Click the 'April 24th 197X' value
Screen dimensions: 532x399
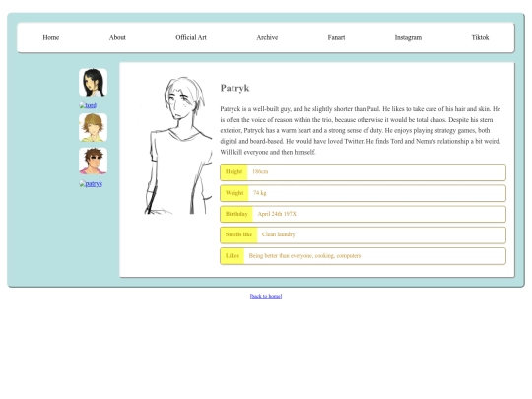click(x=277, y=214)
